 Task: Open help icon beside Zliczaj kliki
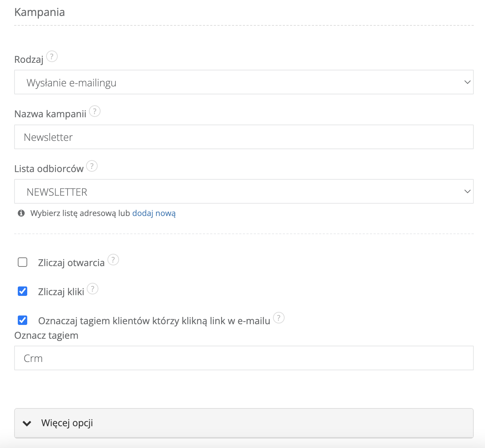[93, 289]
